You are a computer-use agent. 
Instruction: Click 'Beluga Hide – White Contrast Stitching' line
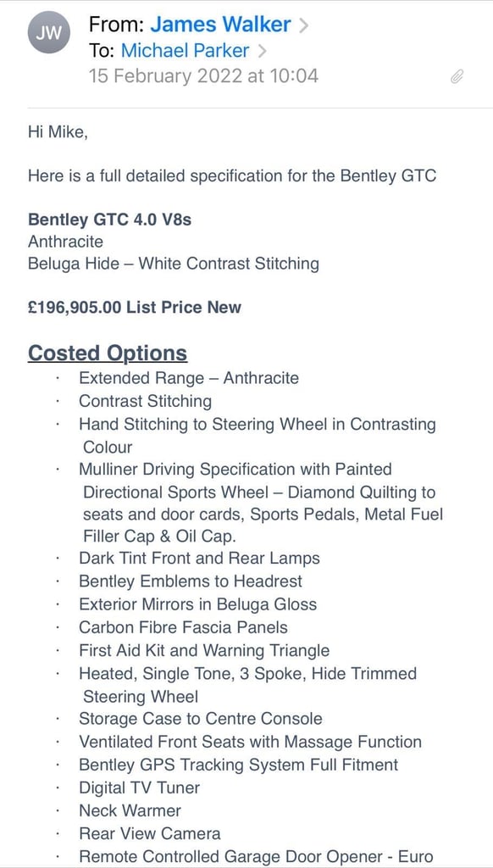[x=173, y=264]
